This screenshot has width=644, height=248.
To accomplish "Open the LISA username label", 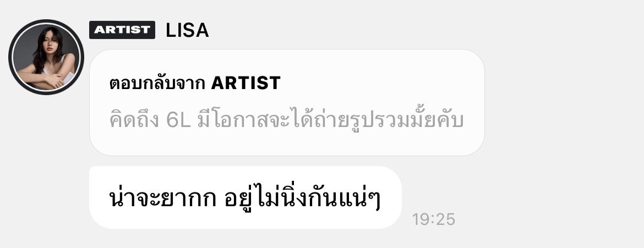I will click(187, 30).
